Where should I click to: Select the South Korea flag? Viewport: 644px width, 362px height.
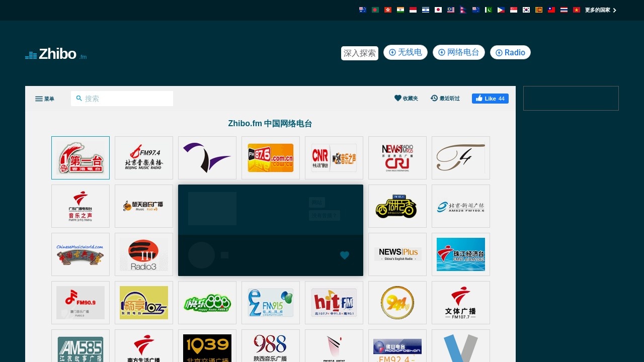[x=526, y=10]
